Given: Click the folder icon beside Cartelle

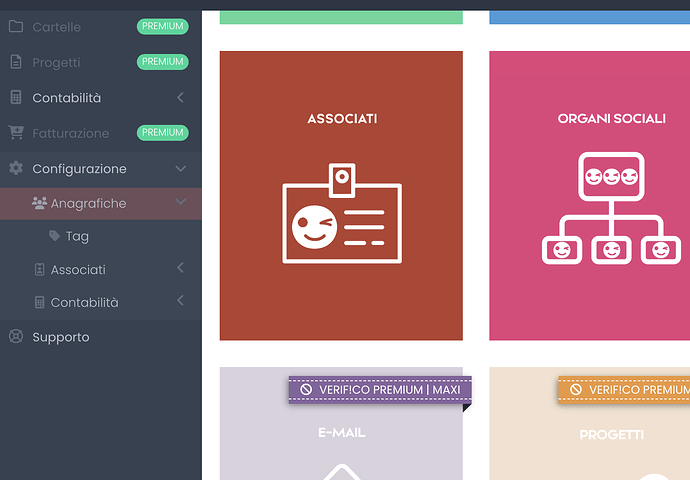Looking at the screenshot, I should tap(15, 27).
